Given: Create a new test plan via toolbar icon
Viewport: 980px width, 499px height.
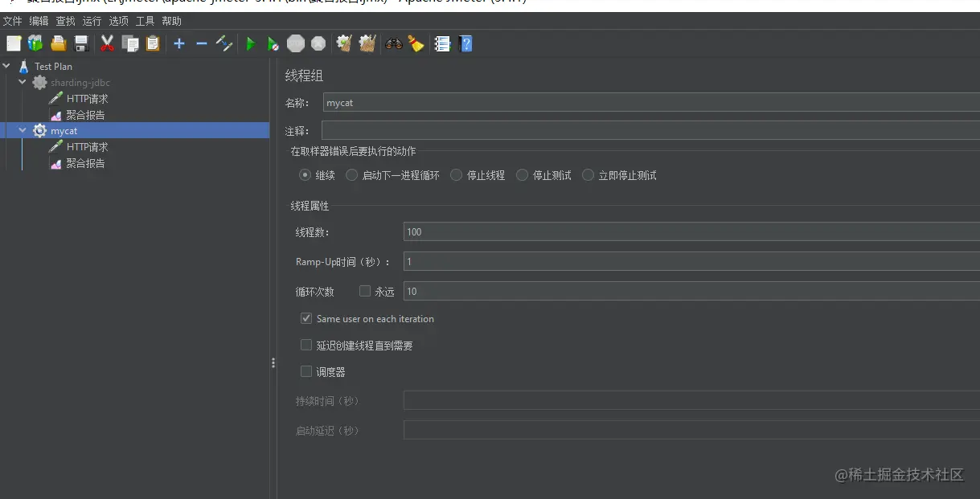Looking at the screenshot, I should (x=14, y=43).
